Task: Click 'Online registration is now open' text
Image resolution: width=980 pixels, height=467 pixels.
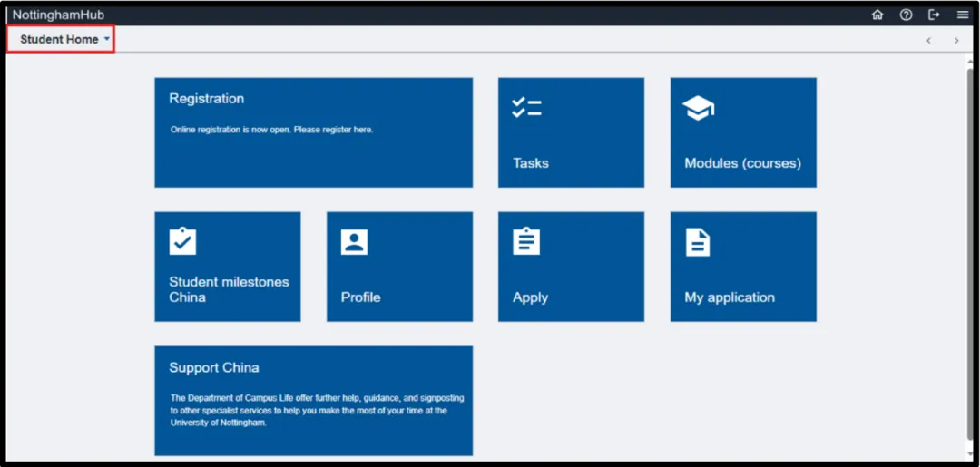Action: pyautogui.click(x=272, y=130)
